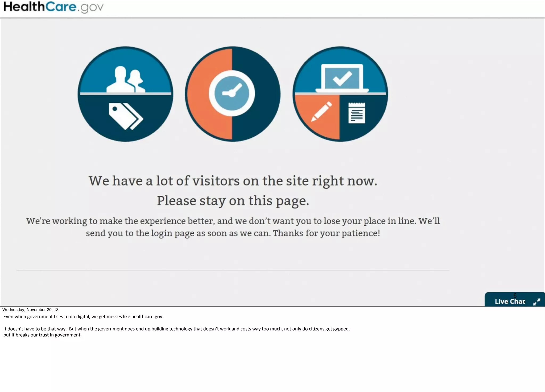This screenshot has width=545, height=392.
Task: Click the date 'Wednesday, November 20, 13'
Action: coord(30,310)
